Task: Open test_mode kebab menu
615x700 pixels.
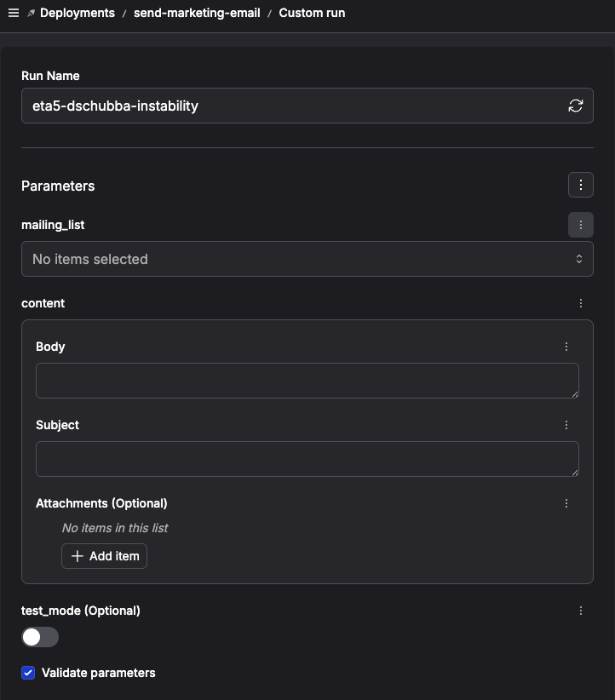Action: [x=581, y=611]
